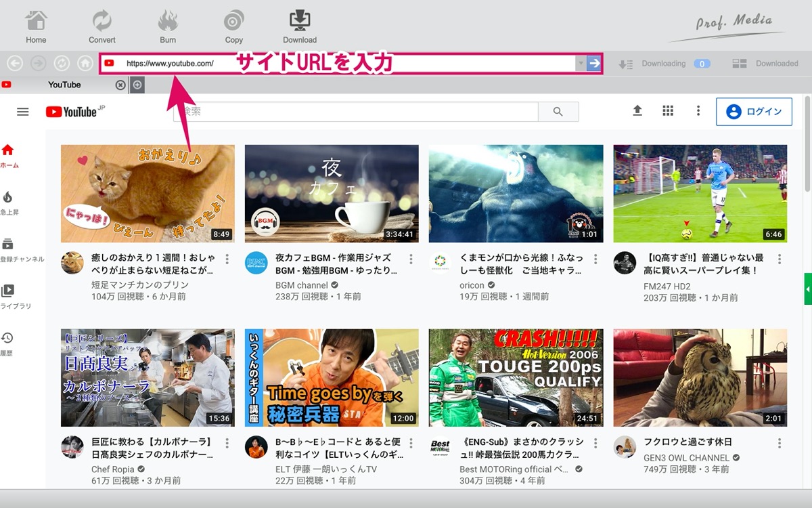Screen dimensions: 812x508
Task: Open the soccer super play thumbnail
Action: pos(700,194)
